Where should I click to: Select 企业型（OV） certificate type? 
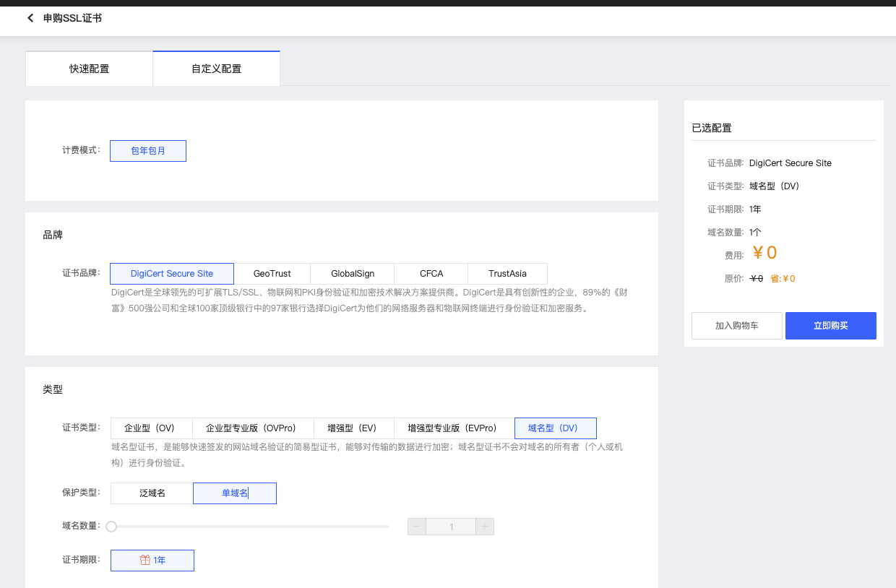[x=152, y=428]
